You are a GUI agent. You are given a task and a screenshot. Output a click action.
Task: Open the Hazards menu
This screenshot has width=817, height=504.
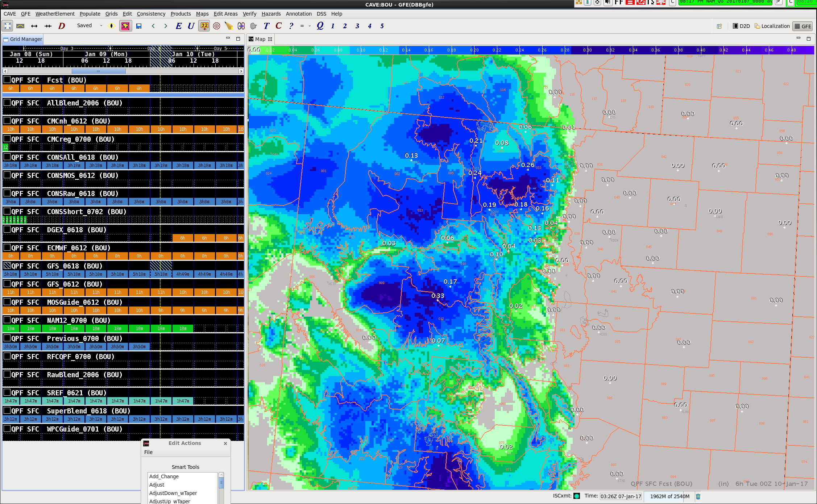pos(271,14)
